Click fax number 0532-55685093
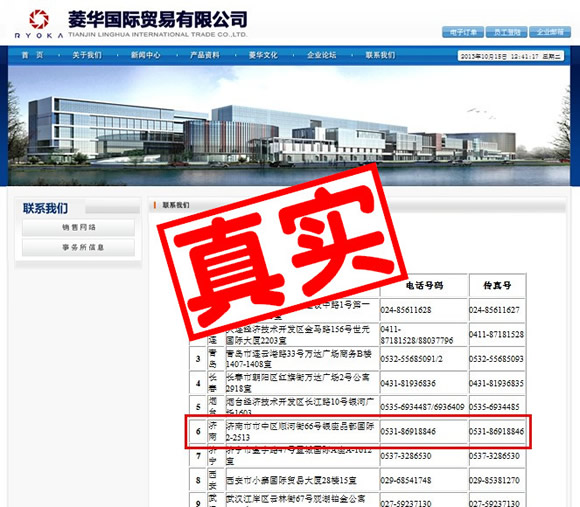Viewport: 580px width, 507px height. click(496, 359)
